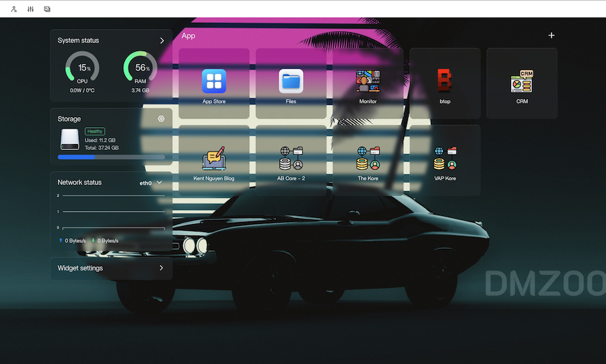Viewport: 606px width, 364px height.
Task: Click the upload speed 0 Bytes/s indicator
Action: pyautogui.click(x=72, y=240)
